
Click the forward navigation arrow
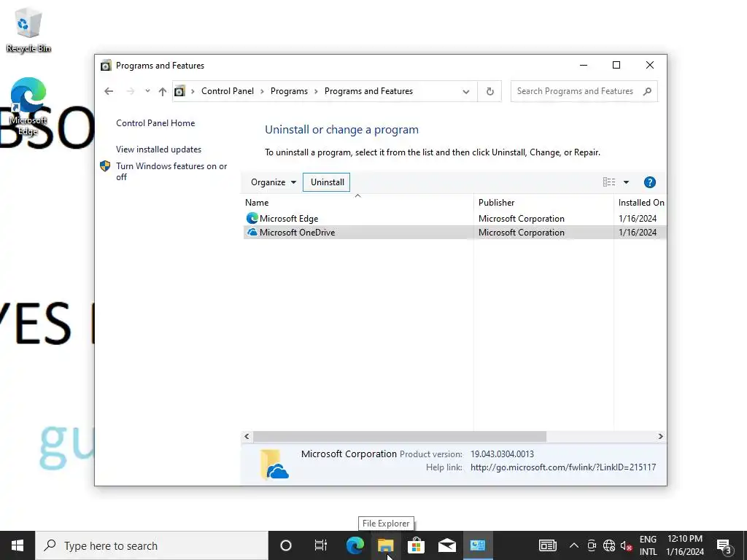click(130, 91)
